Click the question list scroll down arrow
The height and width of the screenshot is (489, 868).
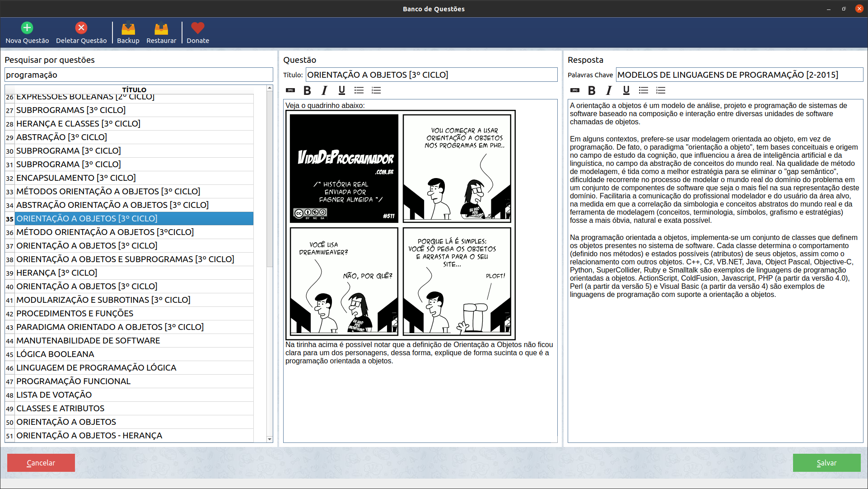[x=270, y=439]
